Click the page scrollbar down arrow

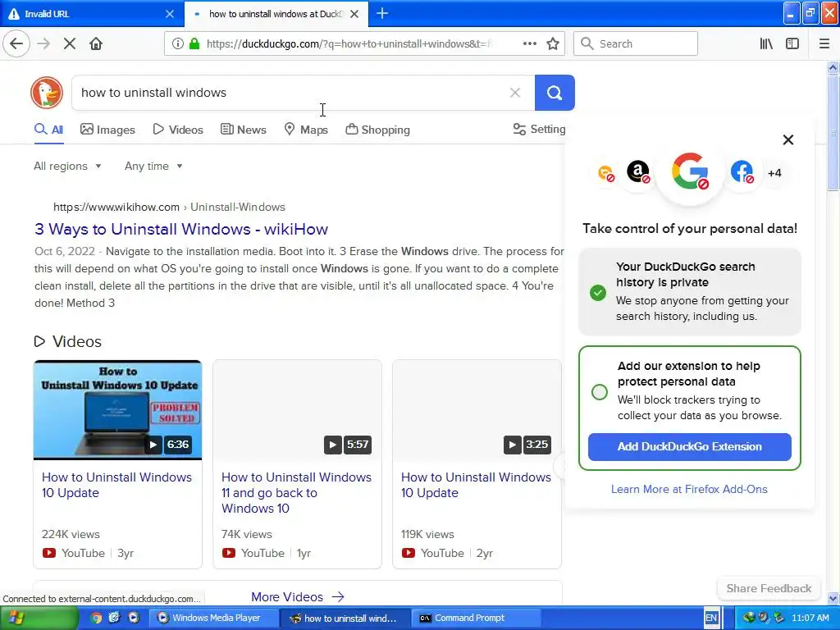[x=833, y=598]
